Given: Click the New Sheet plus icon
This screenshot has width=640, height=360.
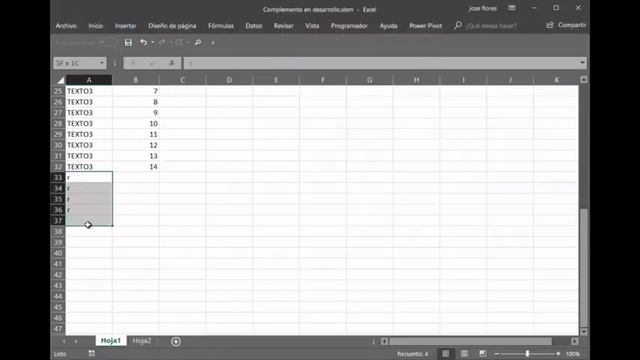Looking at the screenshot, I should 176,341.
